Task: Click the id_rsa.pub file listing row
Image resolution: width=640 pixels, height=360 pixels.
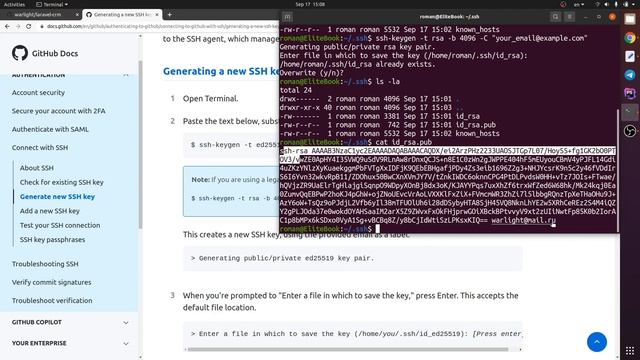Action: (x=388, y=125)
